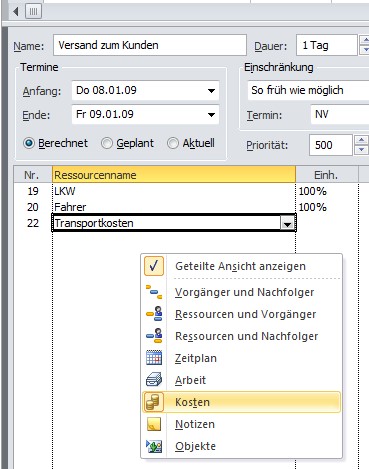Image resolution: width=369 pixels, height=469 pixels.
Task: Uncheck Geteilte Ansicht anzeigen checkmark
Action: point(154,266)
